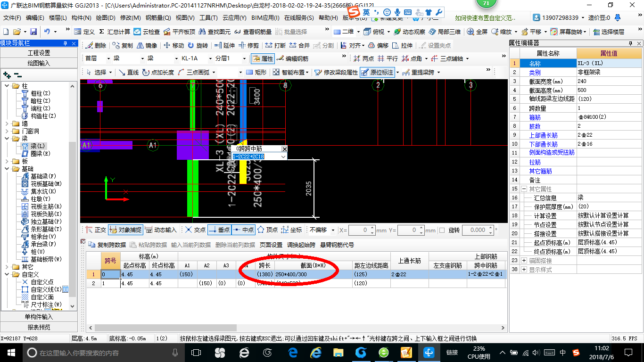This screenshot has height=362, width=644.
Task: Click 复制 copy tool
Action: 123,46
